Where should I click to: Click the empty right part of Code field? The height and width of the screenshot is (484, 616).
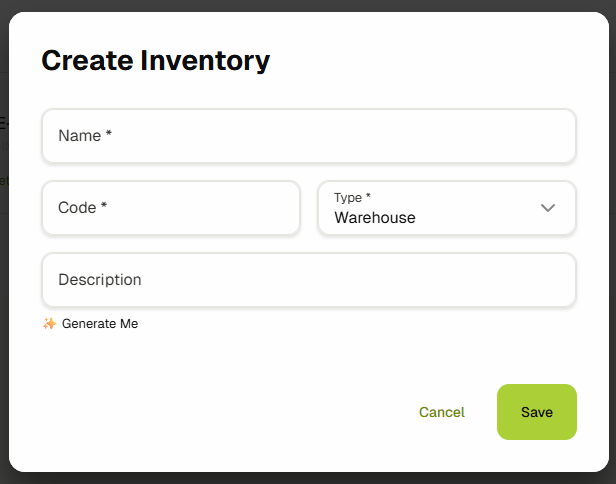[230, 208]
